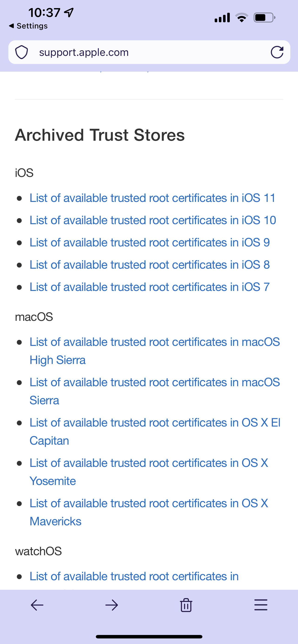Tap the iOS section label
Image resolution: width=298 pixels, height=644 pixels.
tap(24, 173)
